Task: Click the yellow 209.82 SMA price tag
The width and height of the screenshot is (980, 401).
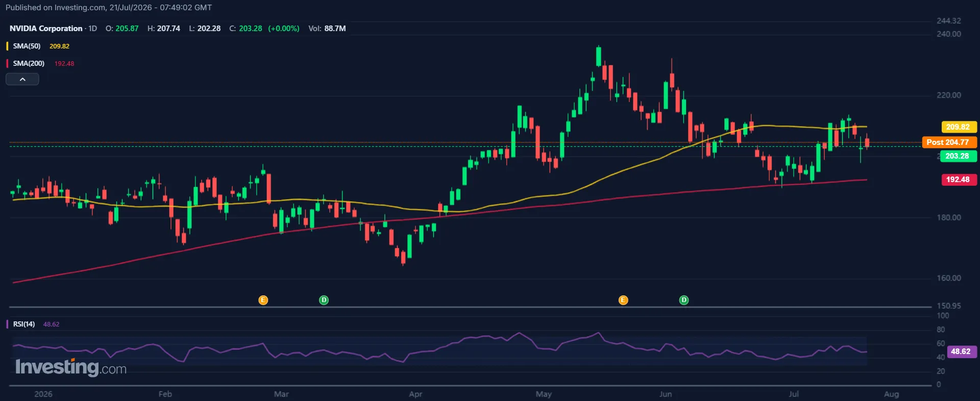Action: (x=958, y=127)
